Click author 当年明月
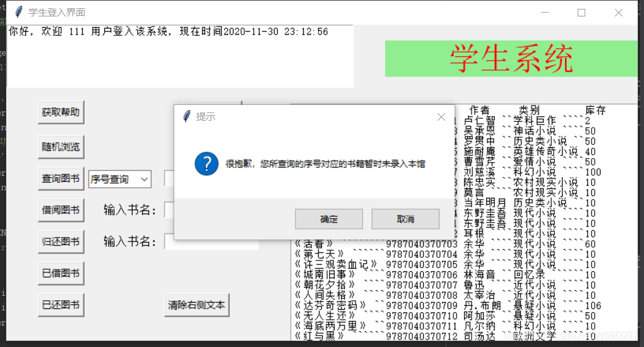Screen dimensions: 644x347 485,203
